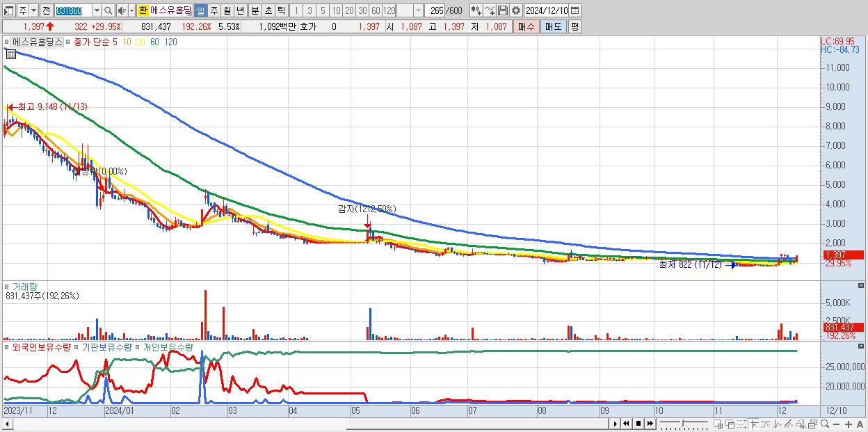The image size is (868, 432).
Task: Click the 평 button
Action: (x=574, y=26)
